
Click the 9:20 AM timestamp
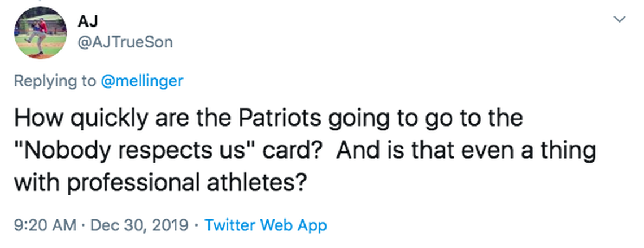tap(43, 225)
